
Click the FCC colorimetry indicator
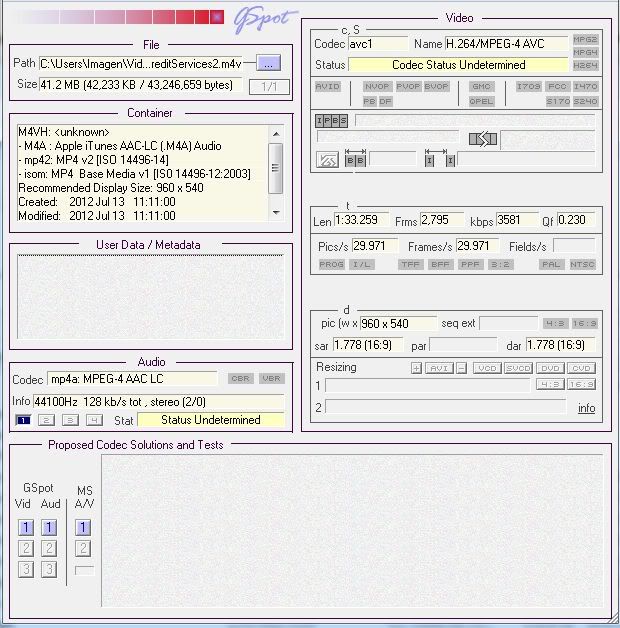click(557, 87)
